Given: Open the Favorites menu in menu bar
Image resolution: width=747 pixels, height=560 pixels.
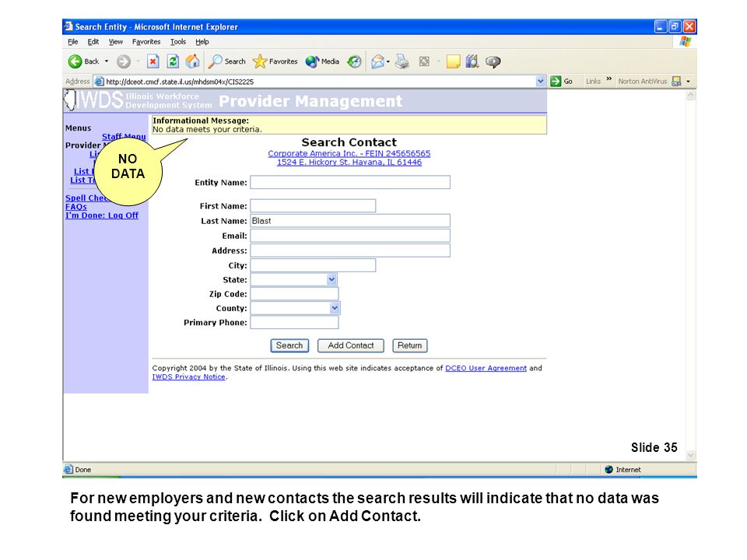Looking at the screenshot, I should point(146,42).
